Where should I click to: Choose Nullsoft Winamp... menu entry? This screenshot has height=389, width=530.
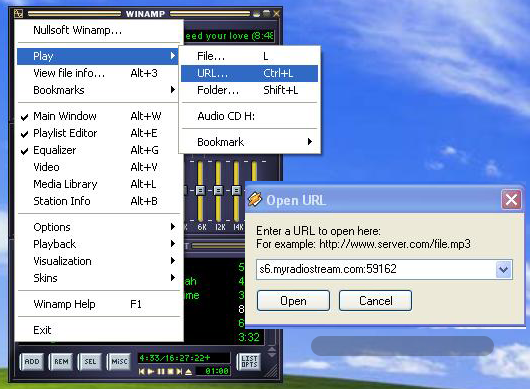(x=98, y=30)
